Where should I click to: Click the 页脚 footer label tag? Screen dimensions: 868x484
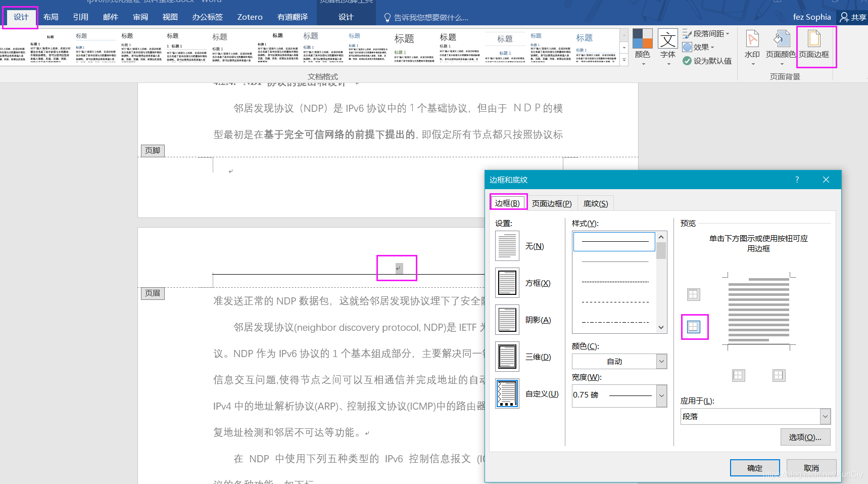[x=153, y=151]
